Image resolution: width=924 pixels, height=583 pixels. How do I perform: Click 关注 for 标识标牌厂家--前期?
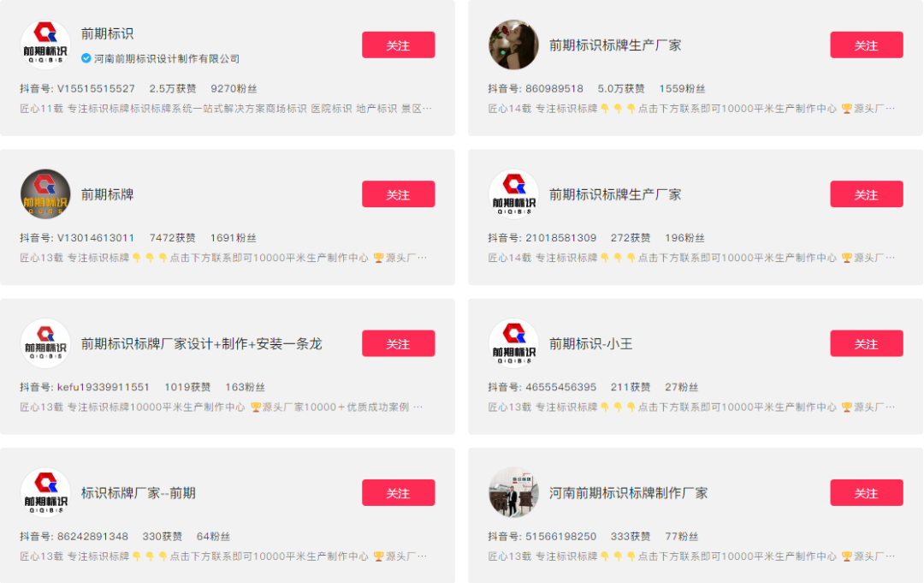click(399, 492)
